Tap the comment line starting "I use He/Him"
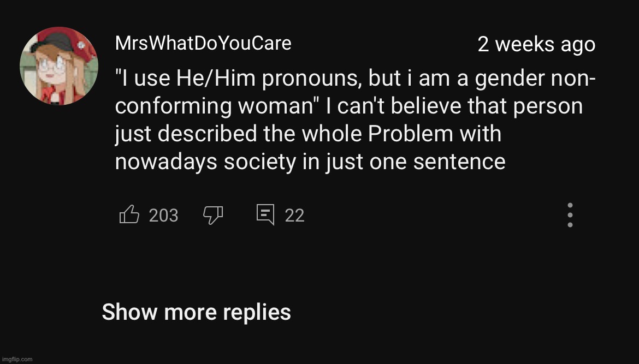The image size is (639, 364). (x=356, y=78)
